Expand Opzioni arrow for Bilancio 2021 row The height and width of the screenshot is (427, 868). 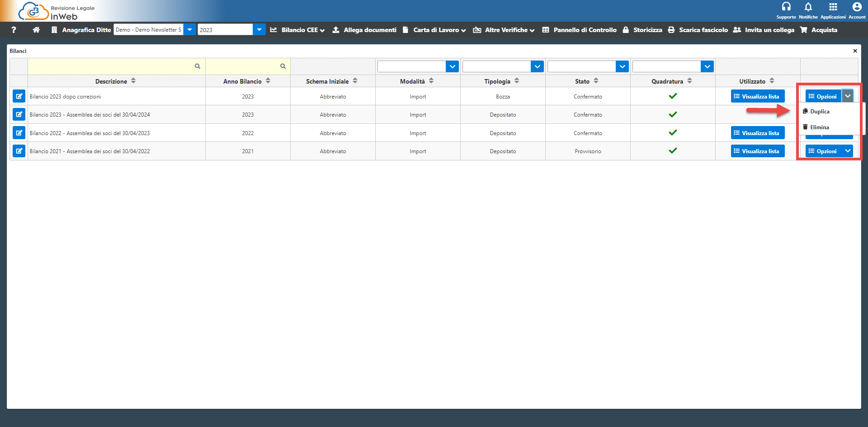(x=848, y=151)
